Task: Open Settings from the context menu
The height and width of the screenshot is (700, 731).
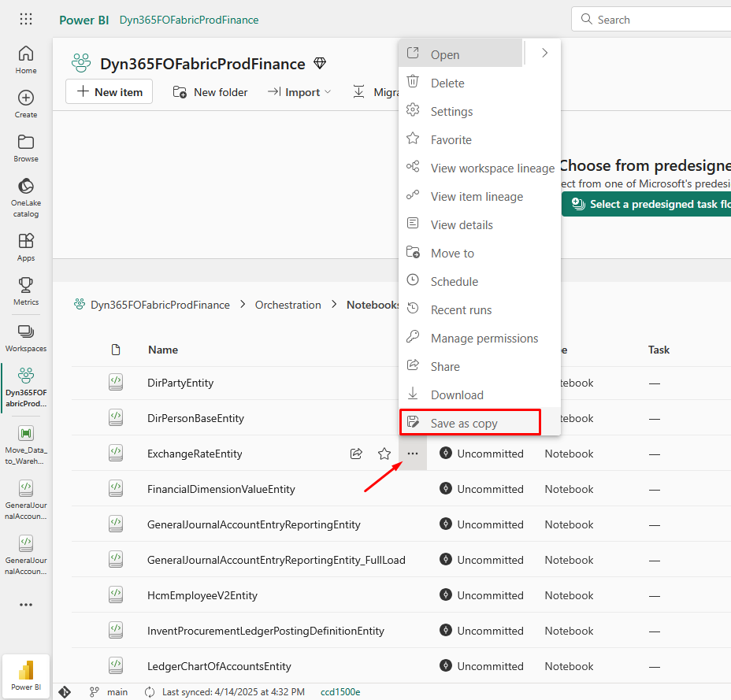Action: click(480, 111)
